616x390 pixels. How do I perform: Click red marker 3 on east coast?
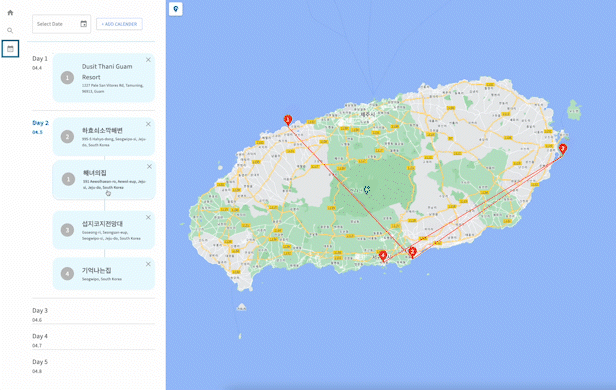pos(563,149)
